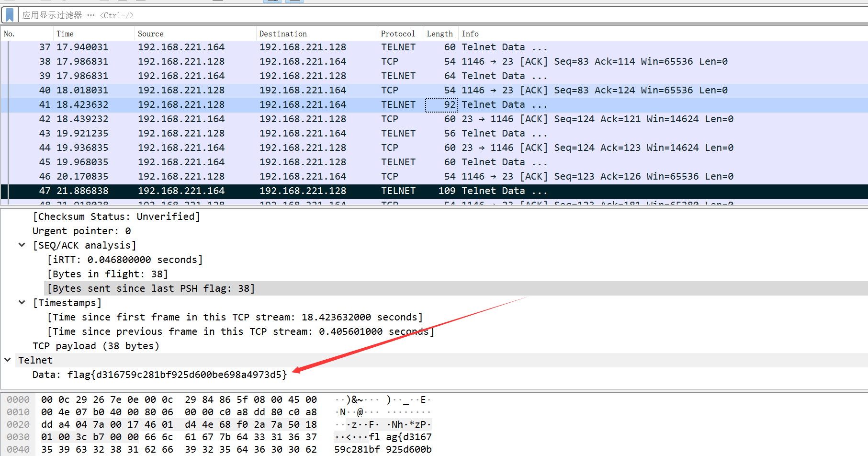Select packet 38 TCP ACK row
Screen dimensions: 868x456
[x=434, y=61]
